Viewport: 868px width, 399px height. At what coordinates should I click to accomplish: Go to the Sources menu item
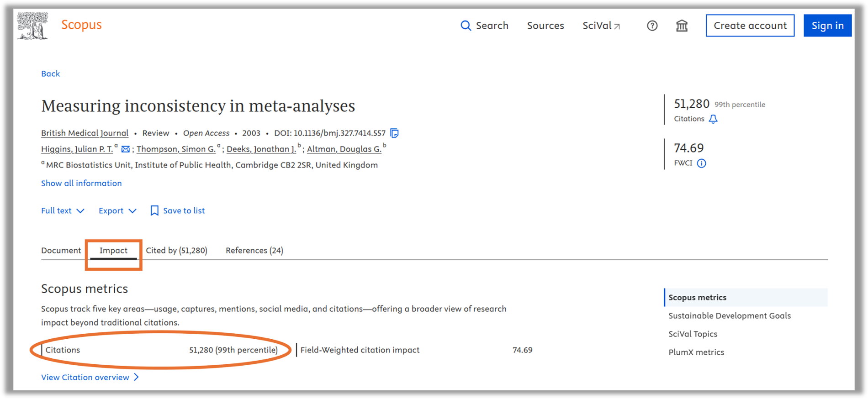click(545, 26)
